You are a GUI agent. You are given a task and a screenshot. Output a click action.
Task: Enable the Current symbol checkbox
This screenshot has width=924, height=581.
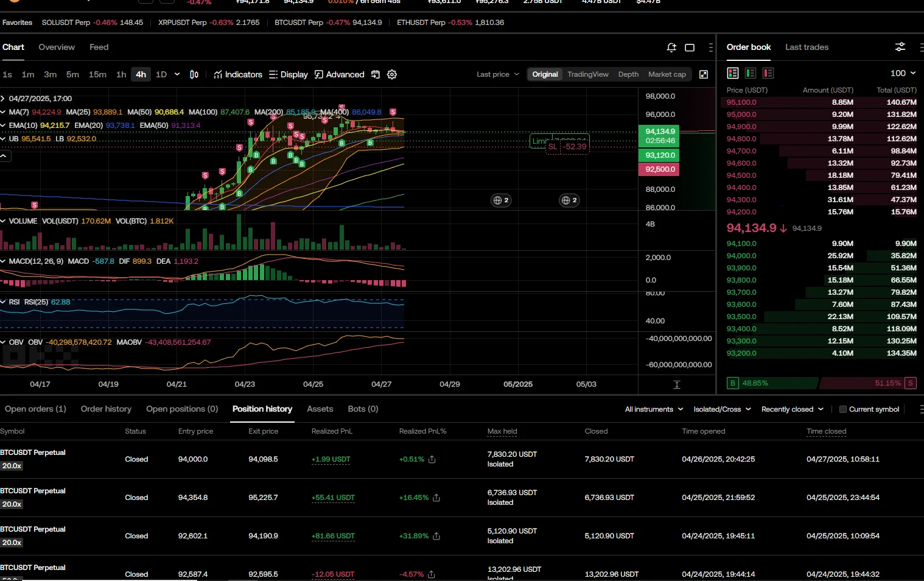tap(843, 409)
